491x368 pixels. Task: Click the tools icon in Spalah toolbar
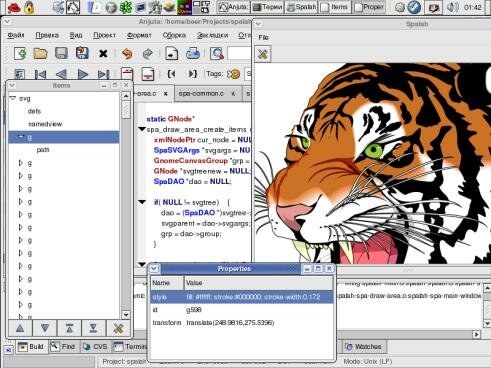263,54
